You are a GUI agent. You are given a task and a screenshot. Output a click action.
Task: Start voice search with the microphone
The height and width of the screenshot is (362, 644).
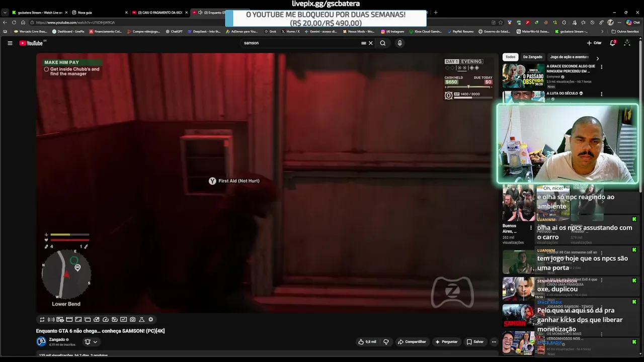(x=399, y=43)
